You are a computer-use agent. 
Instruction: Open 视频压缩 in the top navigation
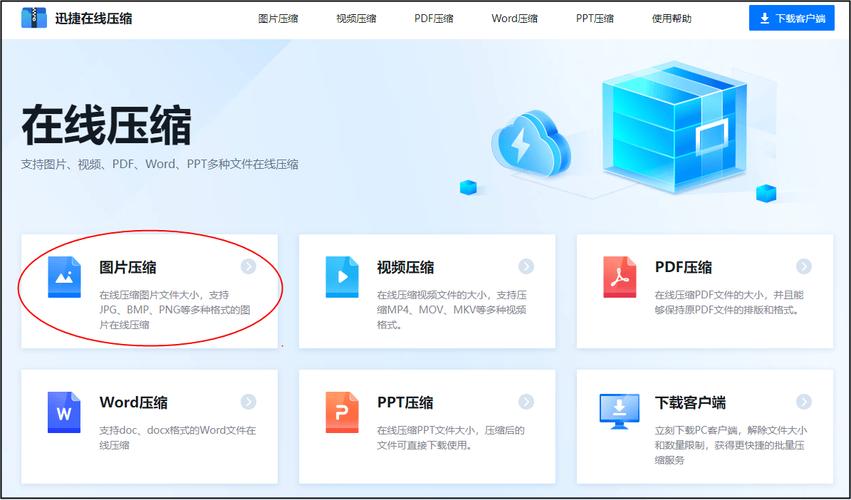click(356, 18)
